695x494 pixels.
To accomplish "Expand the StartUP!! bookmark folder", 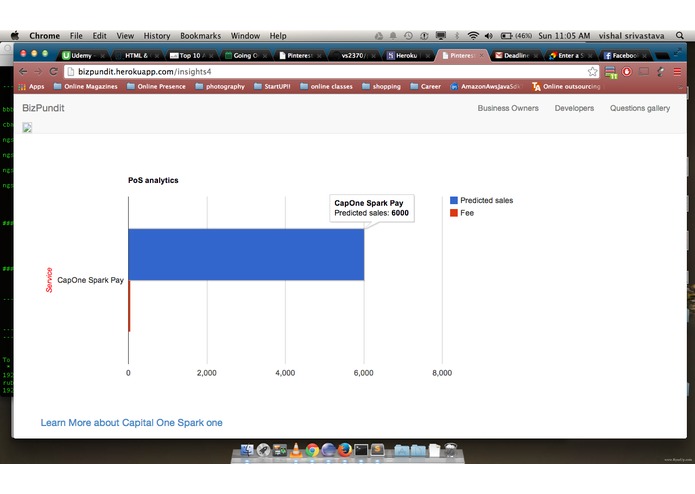I will click(x=272, y=86).
